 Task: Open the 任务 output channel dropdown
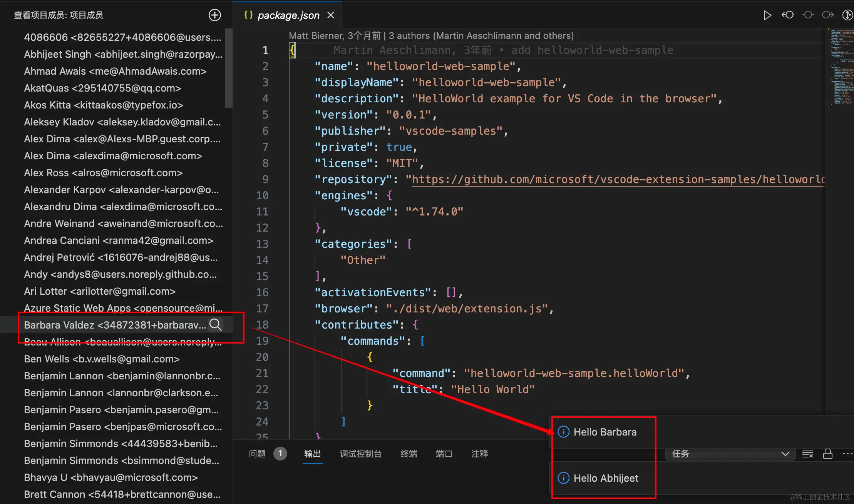point(728,454)
